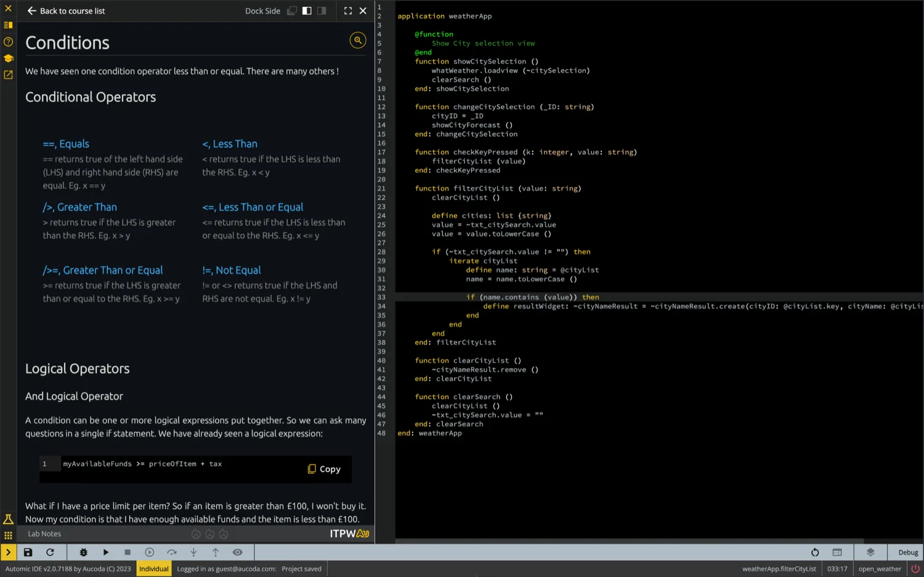Reload project with the refresh icon
This screenshot has width=924, height=577.
click(x=50, y=552)
